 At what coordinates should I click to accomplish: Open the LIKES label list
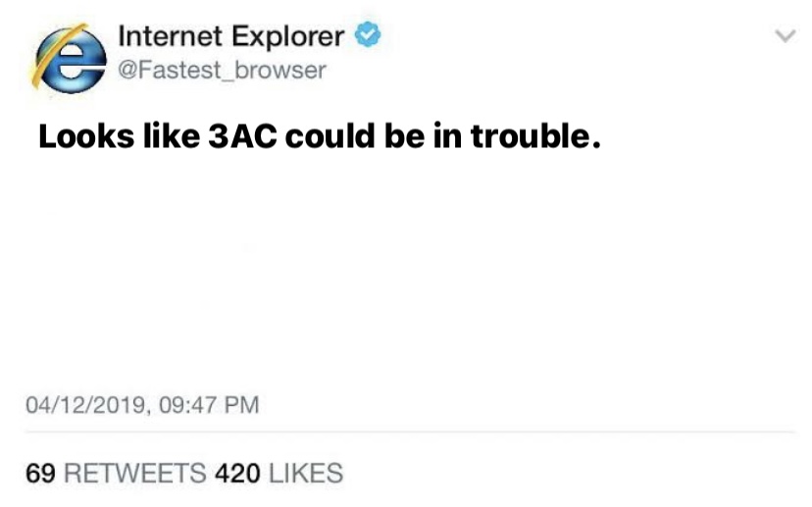[x=306, y=474]
